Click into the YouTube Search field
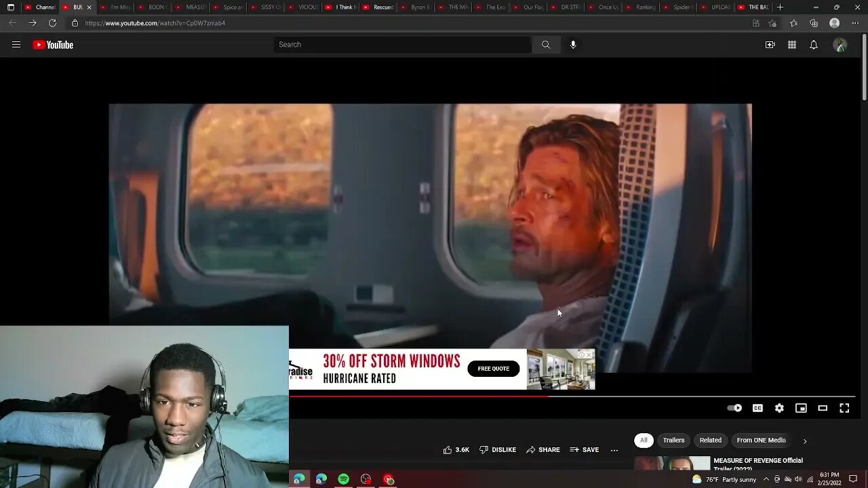 tap(403, 45)
